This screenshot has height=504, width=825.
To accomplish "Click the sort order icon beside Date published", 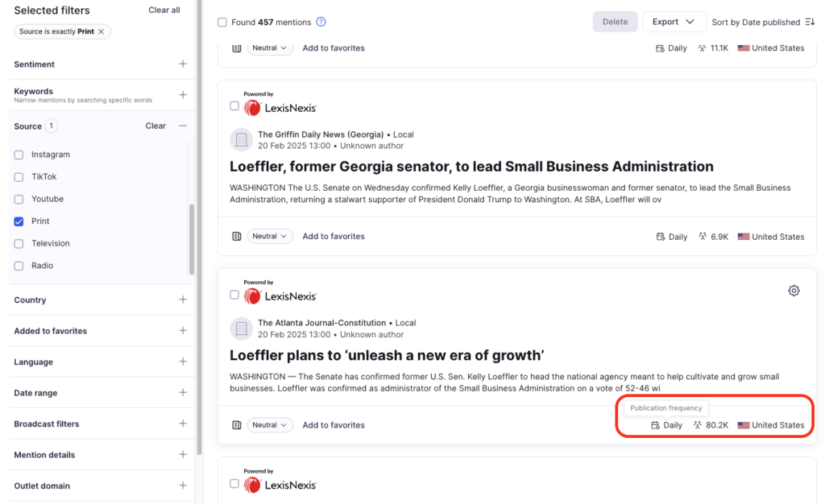I will (810, 23).
